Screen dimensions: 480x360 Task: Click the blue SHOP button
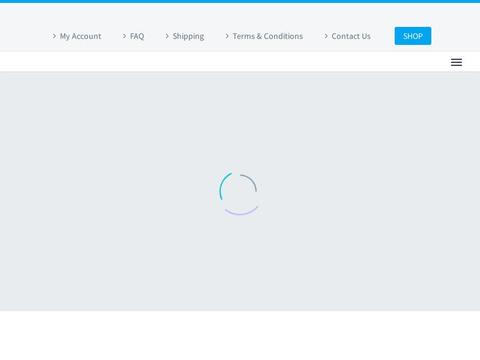tap(413, 36)
